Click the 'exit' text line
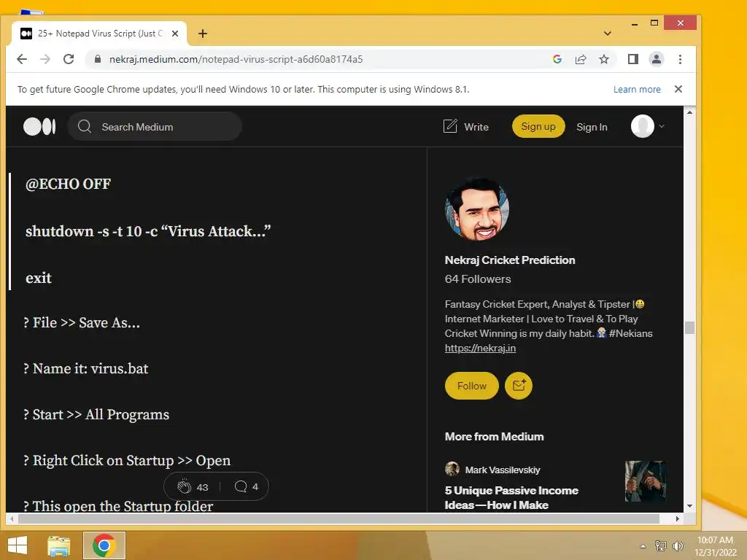 [x=39, y=278]
